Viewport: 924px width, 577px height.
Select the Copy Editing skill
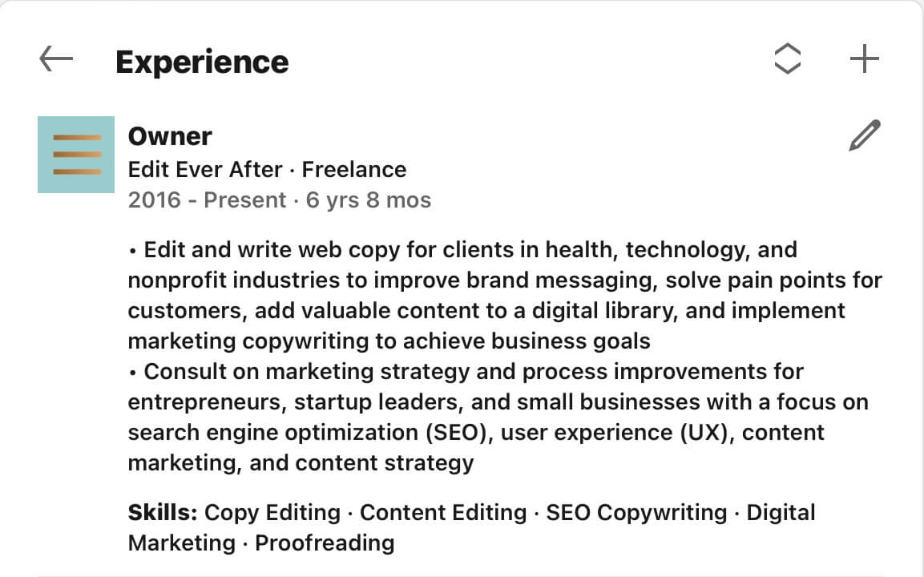[x=272, y=513]
